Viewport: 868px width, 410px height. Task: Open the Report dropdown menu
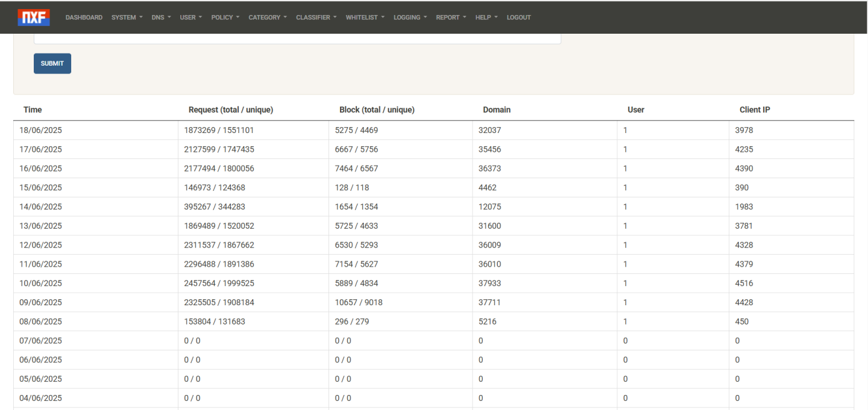tap(451, 17)
